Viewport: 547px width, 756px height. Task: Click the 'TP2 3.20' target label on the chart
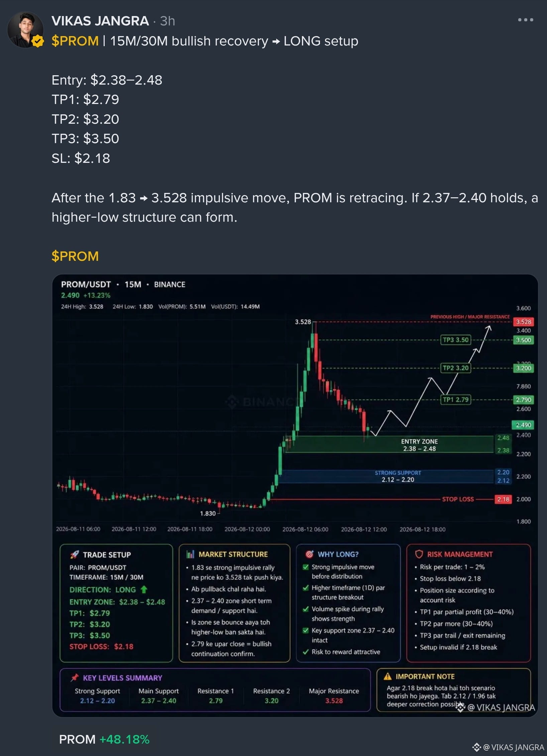(456, 368)
